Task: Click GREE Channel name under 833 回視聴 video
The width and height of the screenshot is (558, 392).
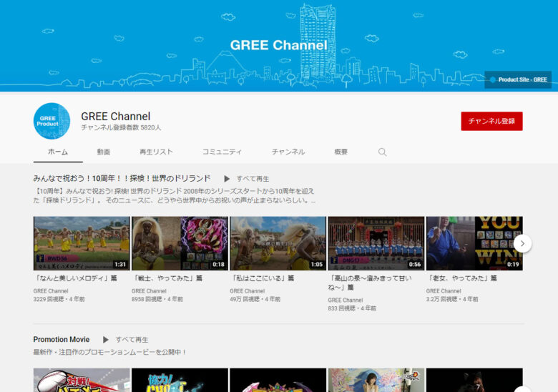Action: tap(346, 300)
